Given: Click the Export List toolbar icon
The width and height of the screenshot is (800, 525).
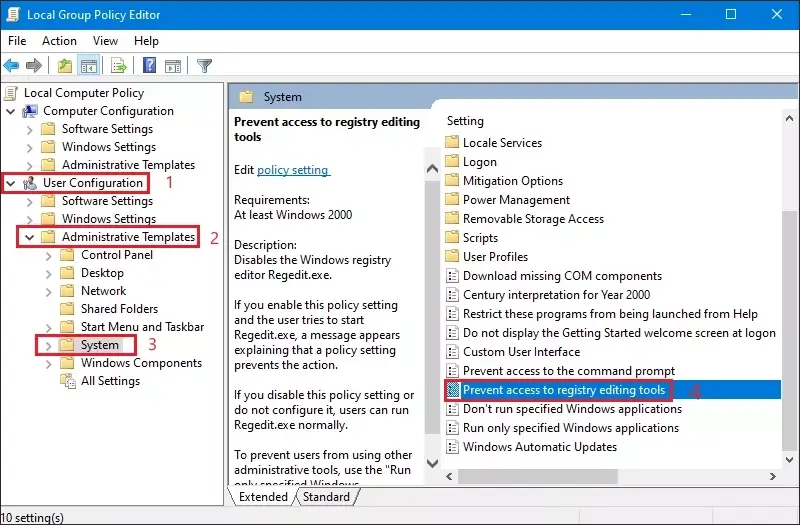Looking at the screenshot, I should pos(118,65).
